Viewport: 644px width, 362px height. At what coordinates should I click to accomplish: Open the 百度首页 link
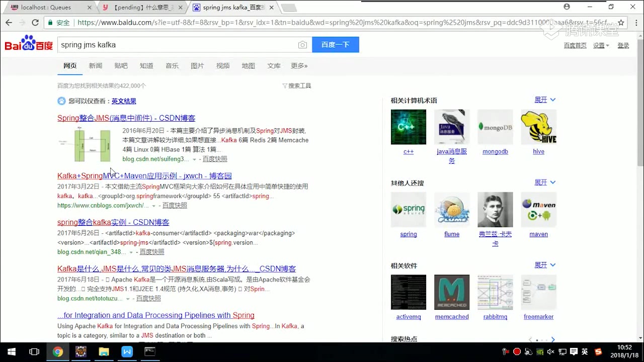tap(575, 45)
